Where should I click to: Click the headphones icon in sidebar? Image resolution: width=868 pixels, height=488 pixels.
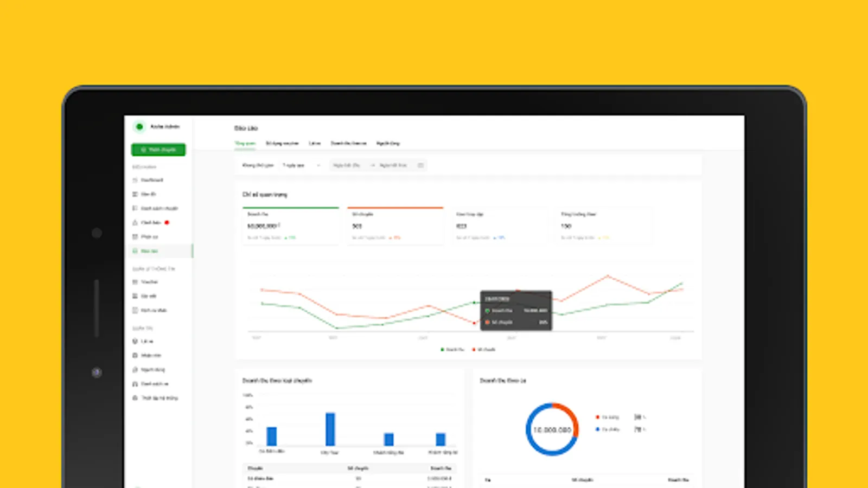[x=135, y=384]
